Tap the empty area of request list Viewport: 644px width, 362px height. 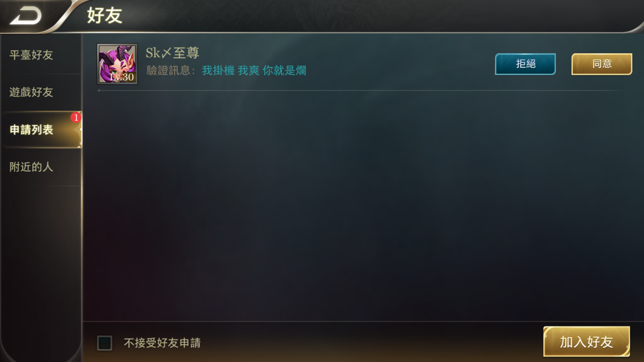coord(363,206)
